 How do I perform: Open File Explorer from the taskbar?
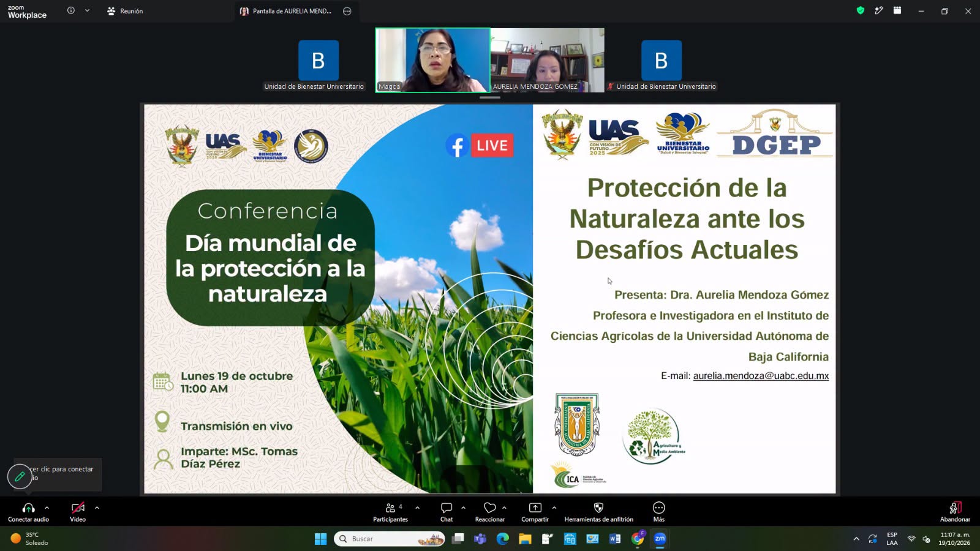tap(525, 539)
